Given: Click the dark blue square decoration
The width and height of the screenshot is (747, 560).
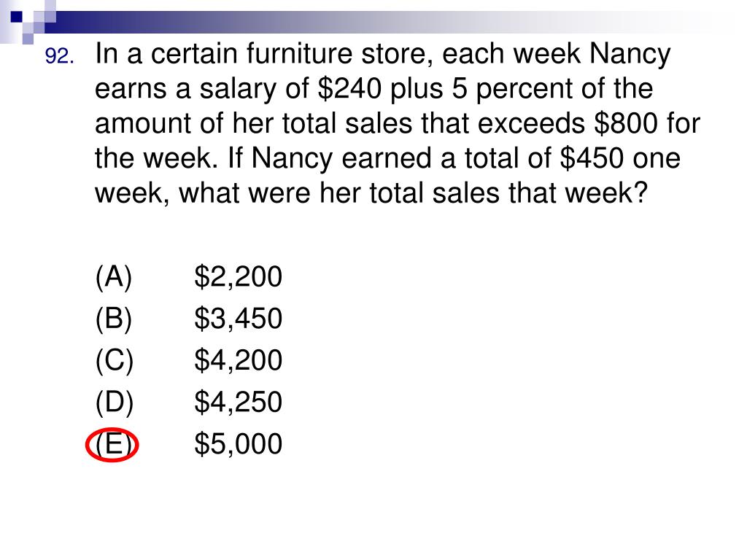Looking at the screenshot, I should tap(16, 17).
